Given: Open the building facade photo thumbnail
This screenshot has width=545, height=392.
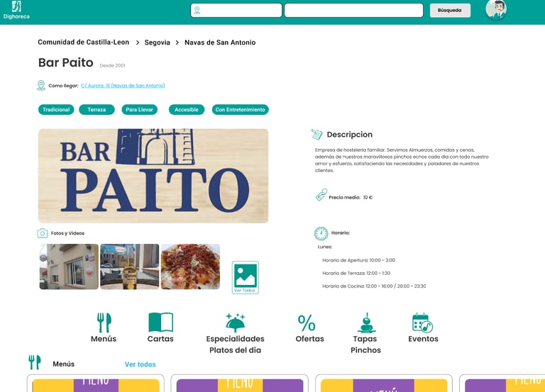Looking at the screenshot, I should 69,267.
